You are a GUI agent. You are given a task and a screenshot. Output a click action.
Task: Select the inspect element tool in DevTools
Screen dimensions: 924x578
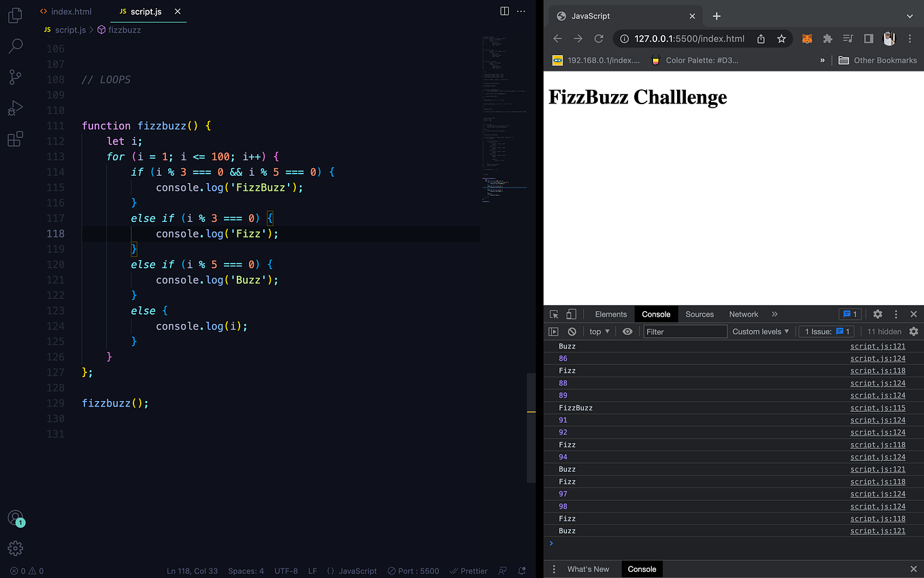click(x=553, y=314)
